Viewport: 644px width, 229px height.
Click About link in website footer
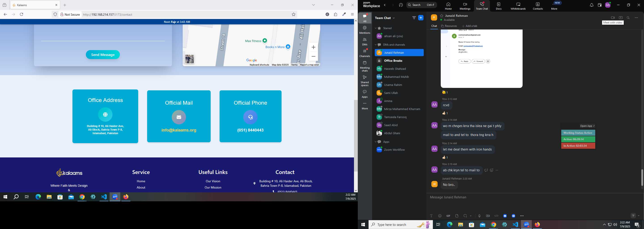pyautogui.click(x=141, y=187)
